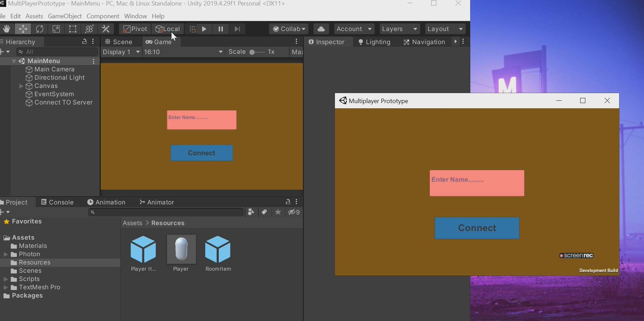Start Play mode

(204, 29)
